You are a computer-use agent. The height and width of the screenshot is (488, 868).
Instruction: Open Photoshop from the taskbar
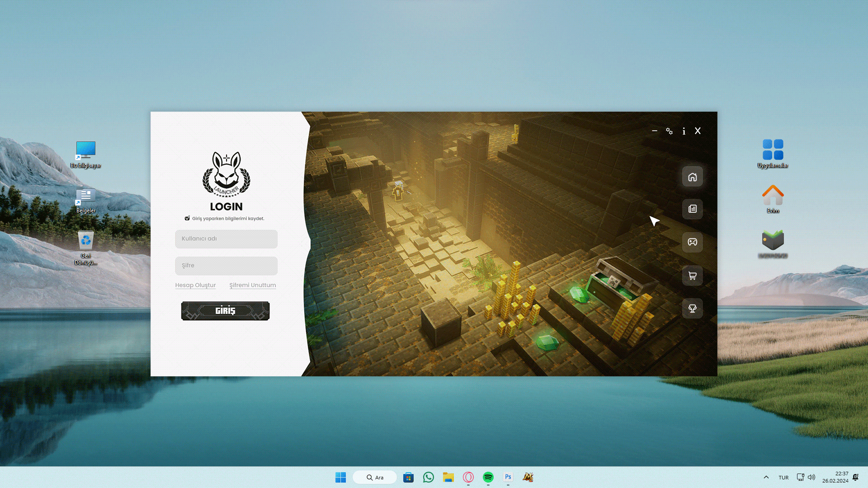click(508, 477)
